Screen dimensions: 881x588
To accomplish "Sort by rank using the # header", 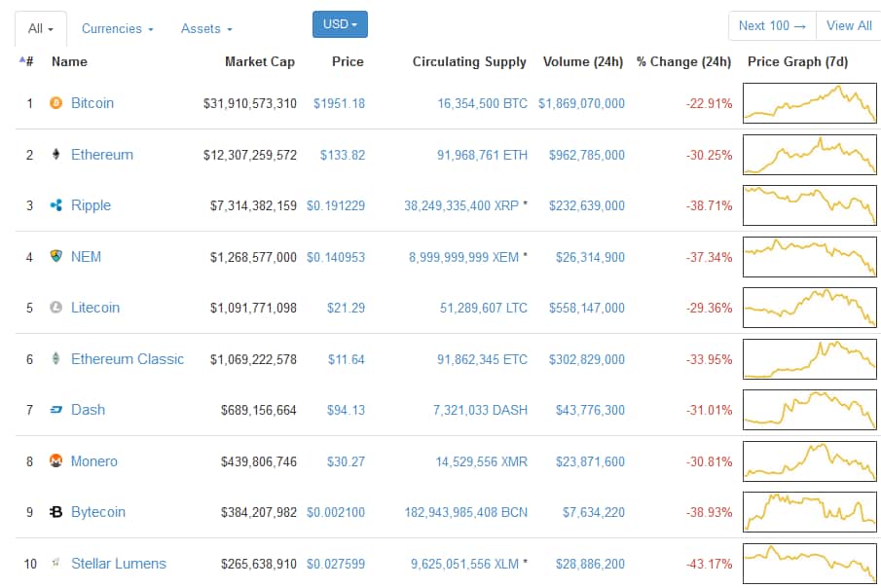I will click(29, 61).
